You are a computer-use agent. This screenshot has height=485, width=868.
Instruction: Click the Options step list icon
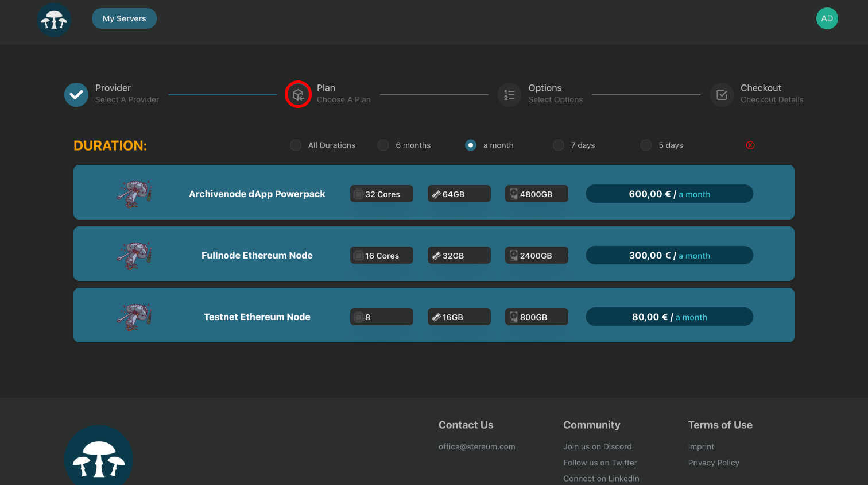pos(509,95)
